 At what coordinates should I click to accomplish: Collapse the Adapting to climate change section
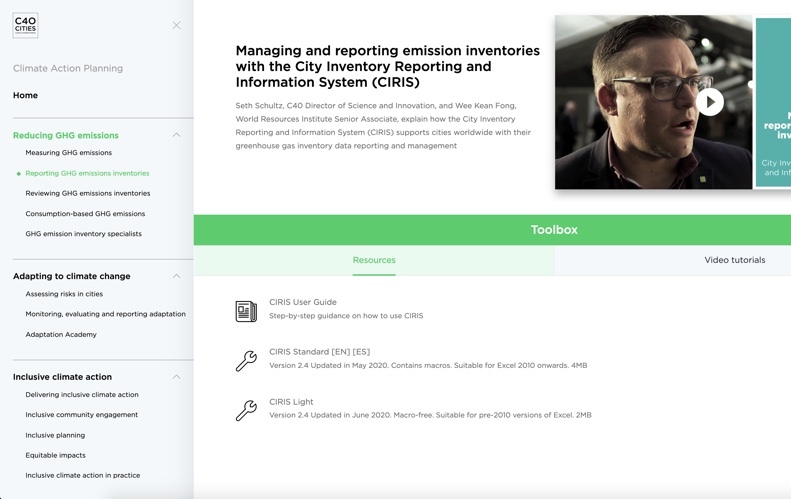(176, 276)
